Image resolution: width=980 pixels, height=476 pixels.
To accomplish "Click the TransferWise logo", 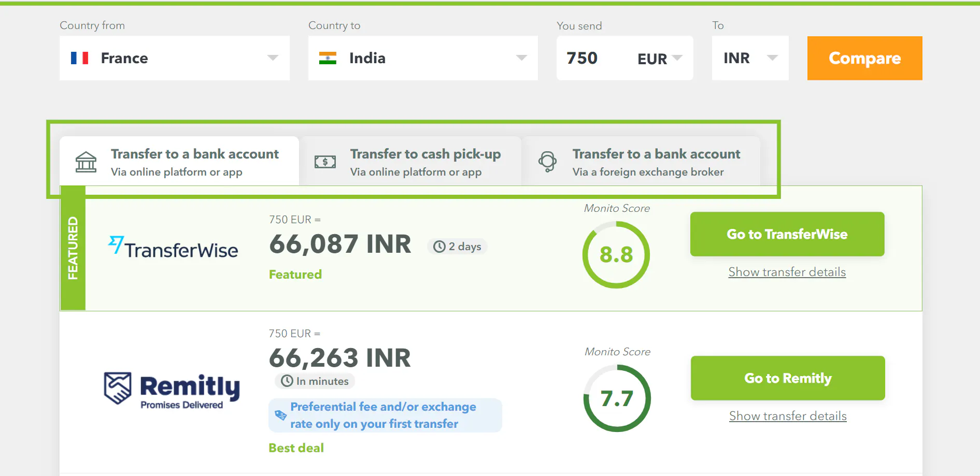I will (173, 248).
